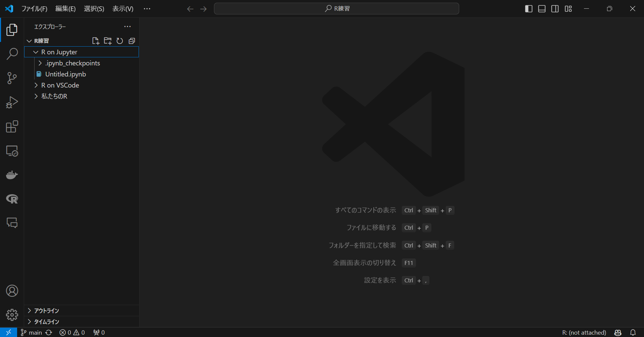Open the Extensions view
Image resolution: width=644 pixels, height=337 pixels.
pyautogui.click(x=12, y=127)
